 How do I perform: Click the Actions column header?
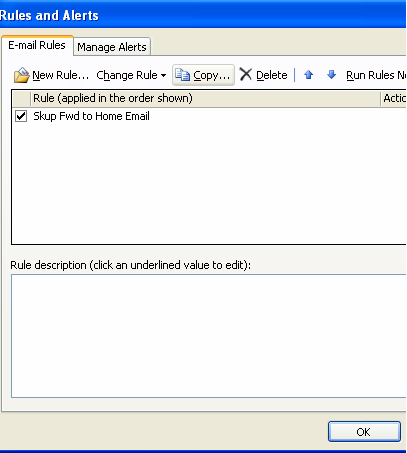pyautogui.click(x=394, y=98)
